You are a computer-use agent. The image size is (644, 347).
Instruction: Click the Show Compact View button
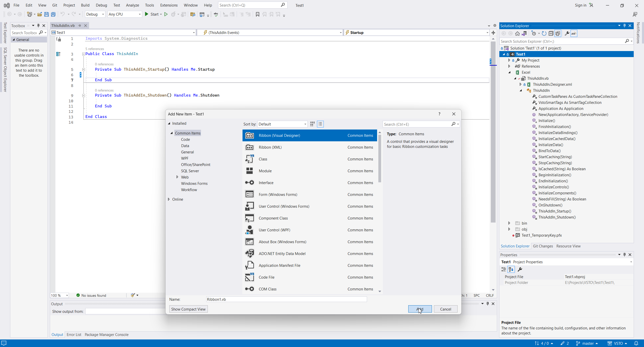188,309
